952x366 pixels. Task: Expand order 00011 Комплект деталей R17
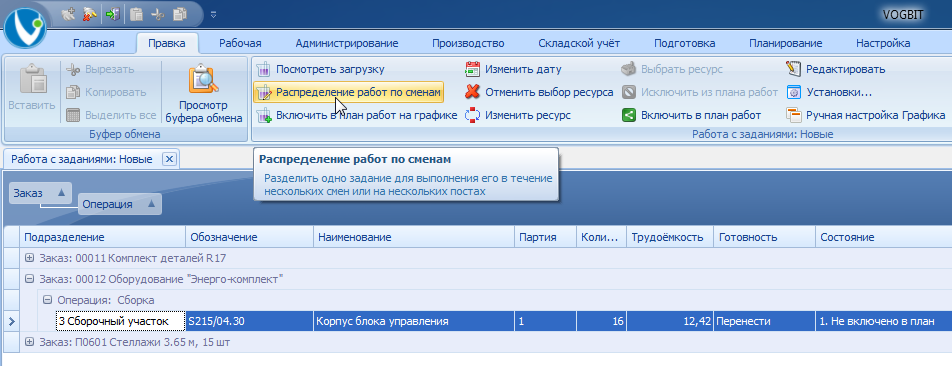click(x=29, y=258)
